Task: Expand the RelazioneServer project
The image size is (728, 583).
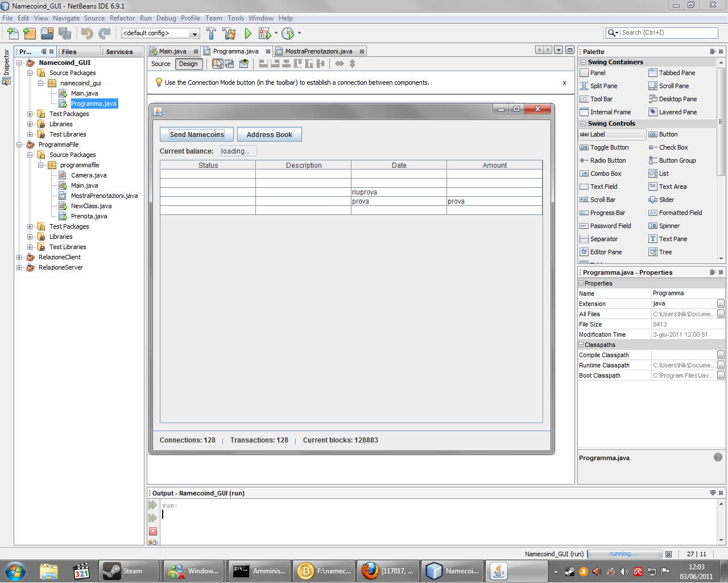Action: pyautogui.click(x=19, y=267)
